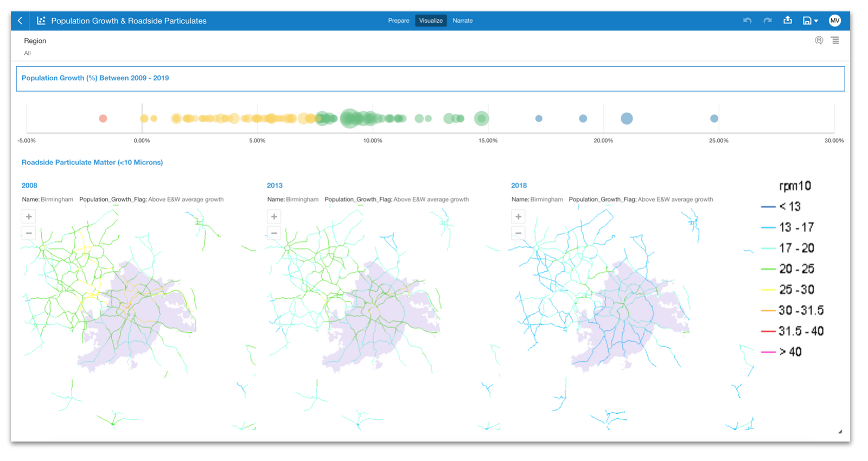Switch to the Prepare tab

tap(398, 21)
